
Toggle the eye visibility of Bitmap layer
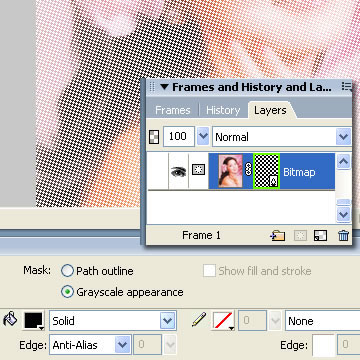point(179,172)
